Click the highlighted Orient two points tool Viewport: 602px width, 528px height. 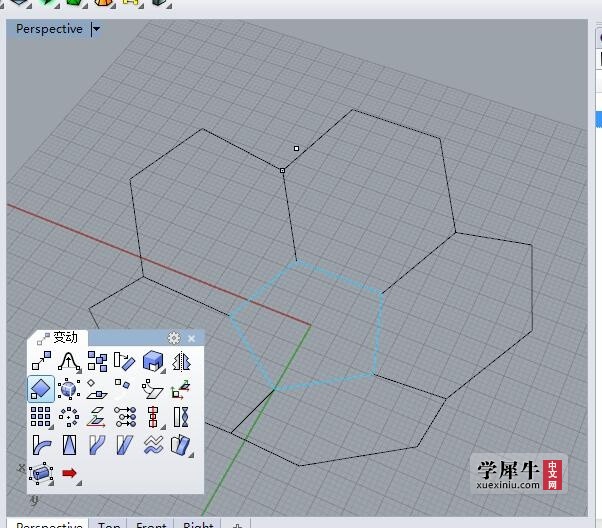pyautogui.click(x=41, y=389)
